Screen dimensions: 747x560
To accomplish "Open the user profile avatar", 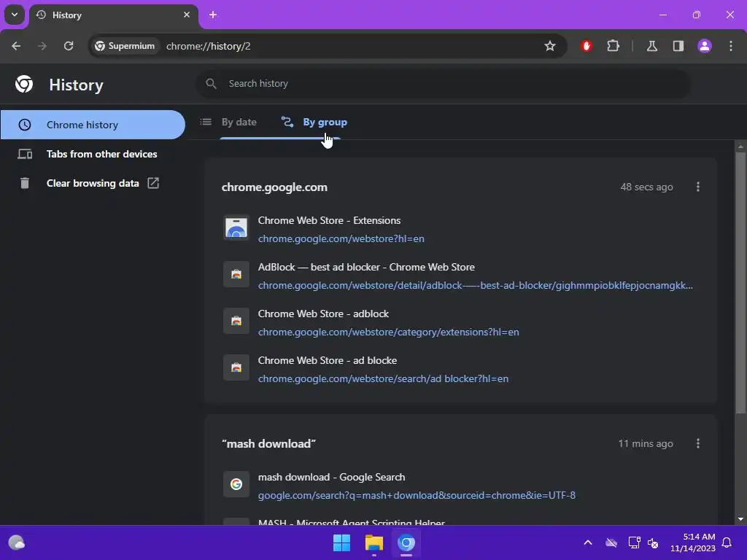I will 705,46.
